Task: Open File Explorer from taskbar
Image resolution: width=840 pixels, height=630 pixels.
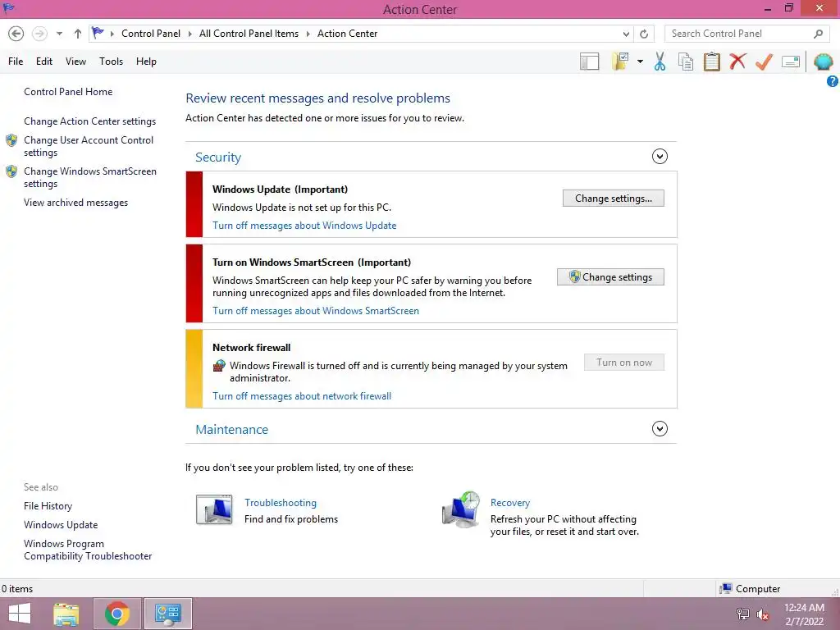Action: 66,614
